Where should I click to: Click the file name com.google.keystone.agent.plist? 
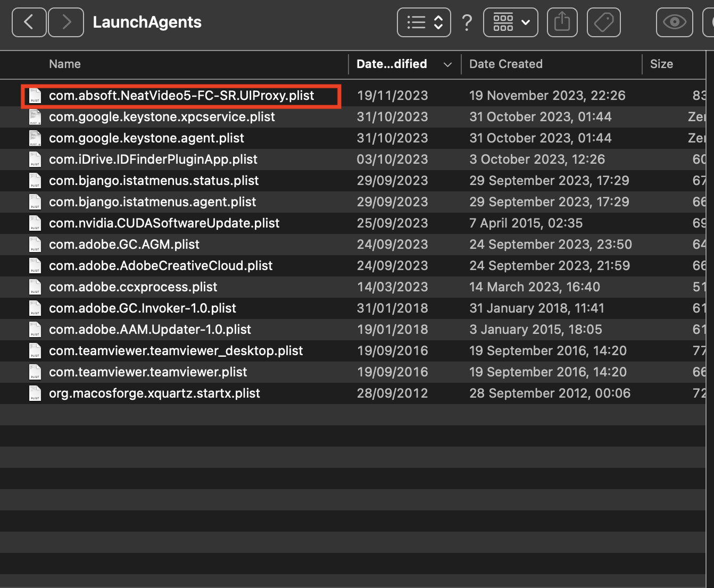[x=146, y=138]
